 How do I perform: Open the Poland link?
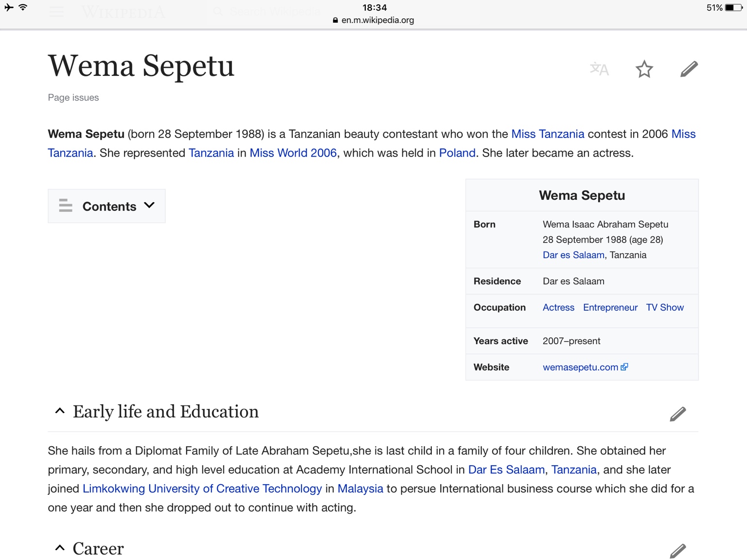tap(457, 153)
